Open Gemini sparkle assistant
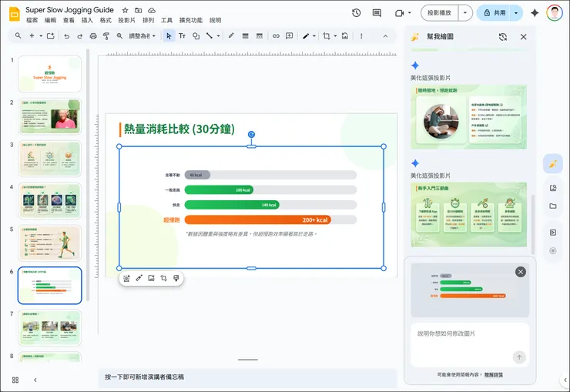570x392 pixels. [x=535, y=13]
